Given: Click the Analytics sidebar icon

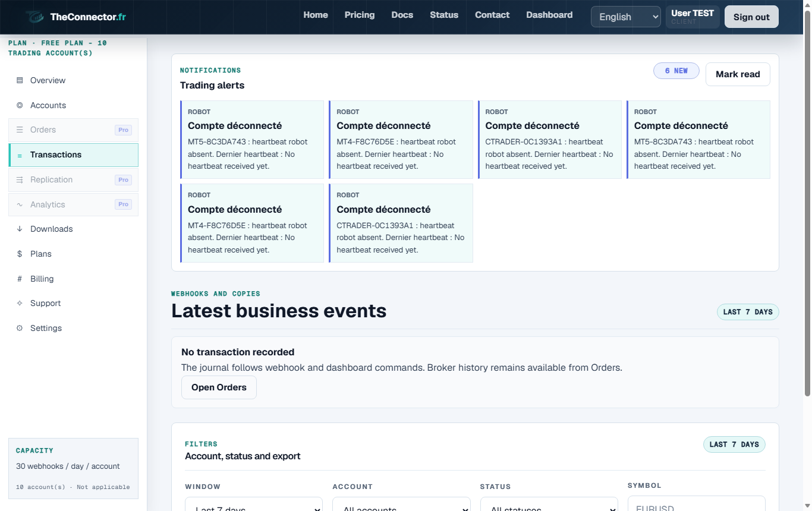Looking at the screenshot, I should (20, 204).
